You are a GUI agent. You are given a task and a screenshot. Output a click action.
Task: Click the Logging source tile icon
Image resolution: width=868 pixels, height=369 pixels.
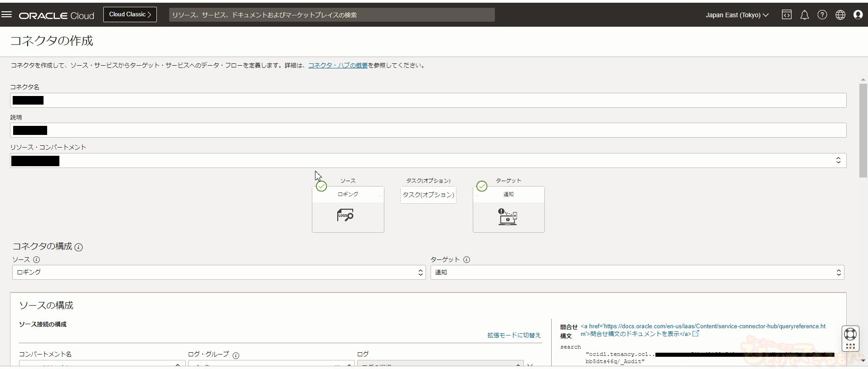click(345, 215)
